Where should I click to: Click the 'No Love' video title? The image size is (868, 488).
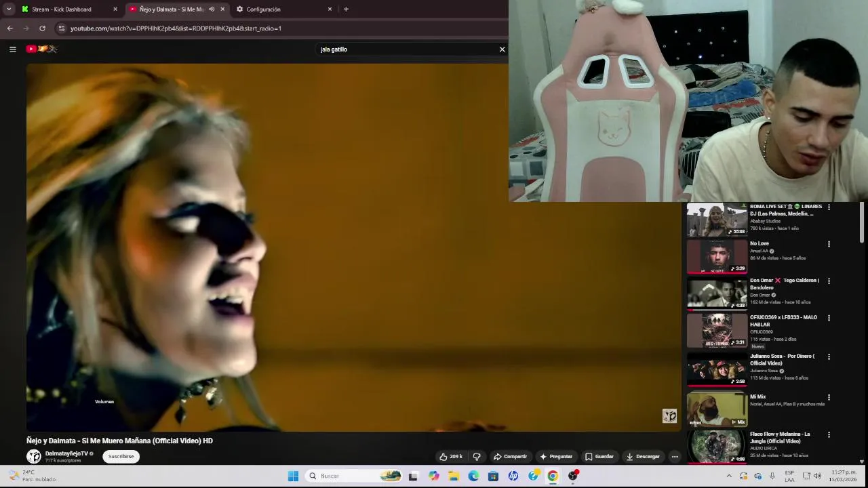(x=759, y=243)
